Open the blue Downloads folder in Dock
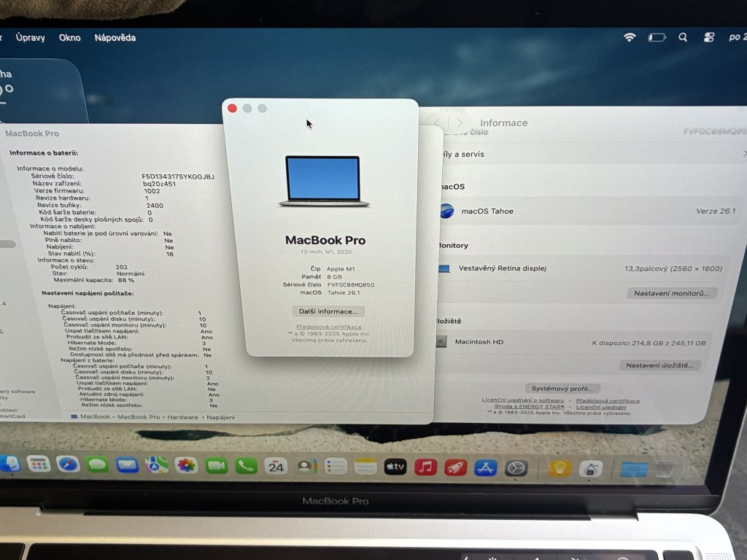 coord(634,470)
